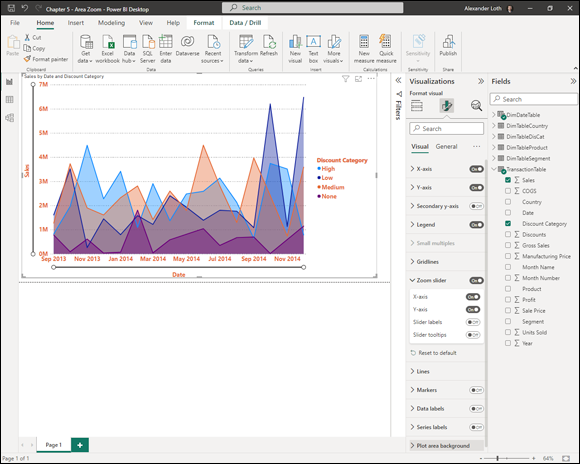Click the Undo arrow in title bar
The width and height of the screenshot is (580, 464).
click(25, 8)
